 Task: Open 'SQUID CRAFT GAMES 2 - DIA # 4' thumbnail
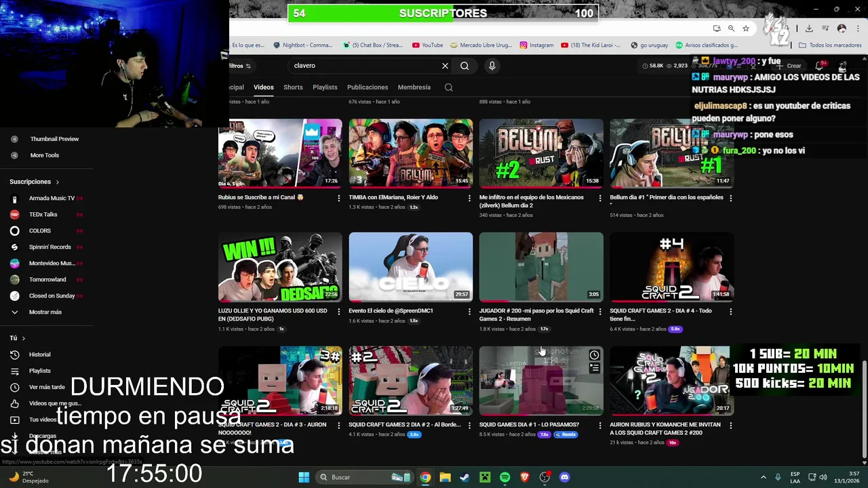pos(671,267)
